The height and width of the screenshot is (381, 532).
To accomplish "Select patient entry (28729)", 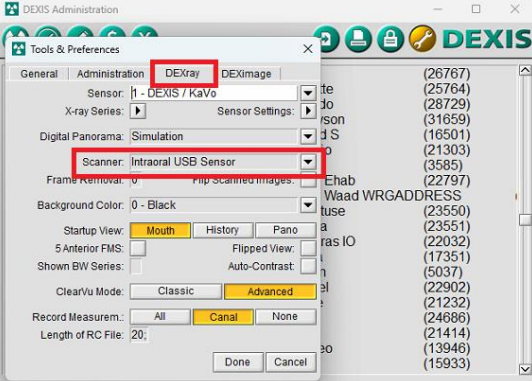I will click(446, 104).
